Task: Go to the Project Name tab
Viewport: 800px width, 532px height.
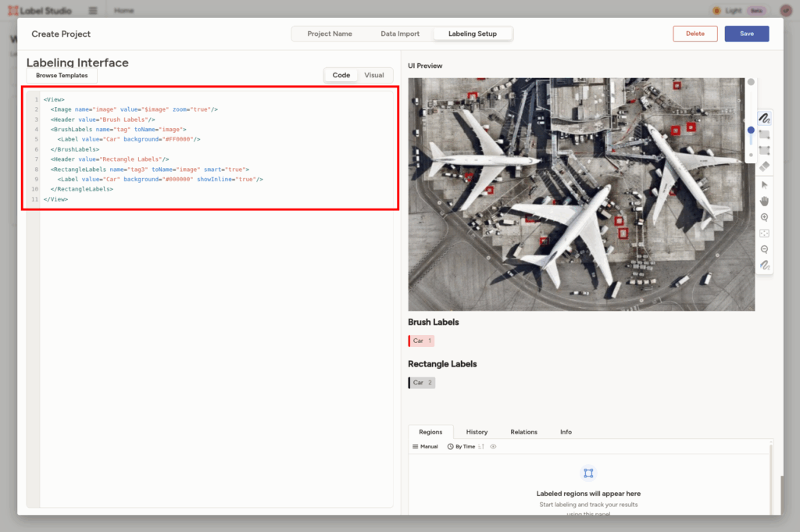Action: [x=330, y=34]
